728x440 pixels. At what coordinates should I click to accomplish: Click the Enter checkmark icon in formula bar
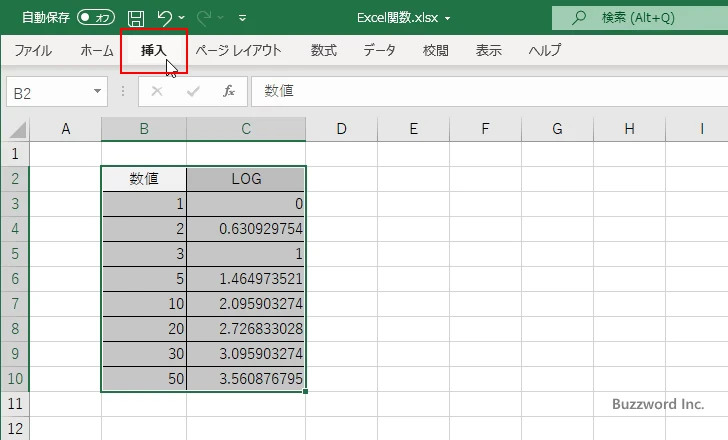(x=193, y=91)
